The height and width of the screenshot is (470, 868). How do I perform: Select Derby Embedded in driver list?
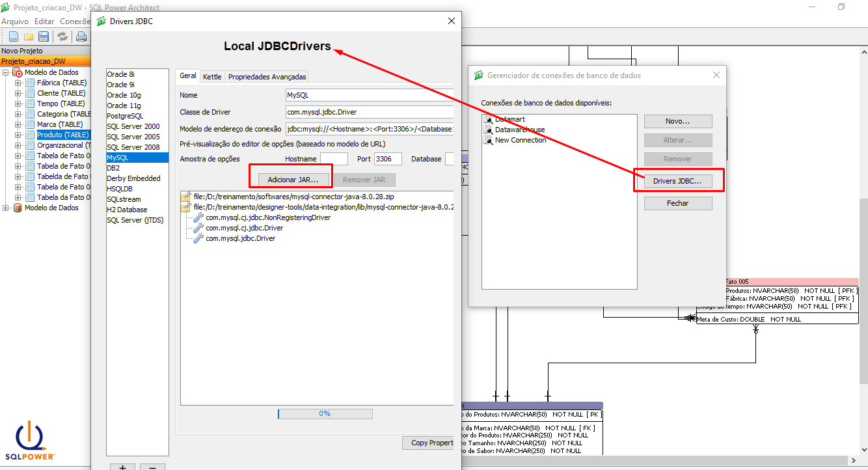point(137,178)
